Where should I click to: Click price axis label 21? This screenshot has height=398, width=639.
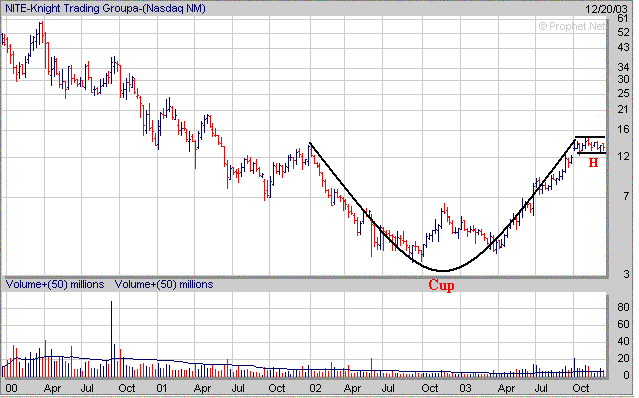(x=623, y=109)
